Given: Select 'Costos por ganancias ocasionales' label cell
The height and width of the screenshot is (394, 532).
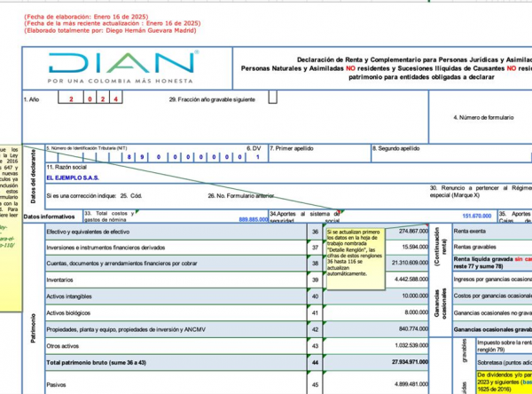Looking at the screenshot, I should point(493,295).
